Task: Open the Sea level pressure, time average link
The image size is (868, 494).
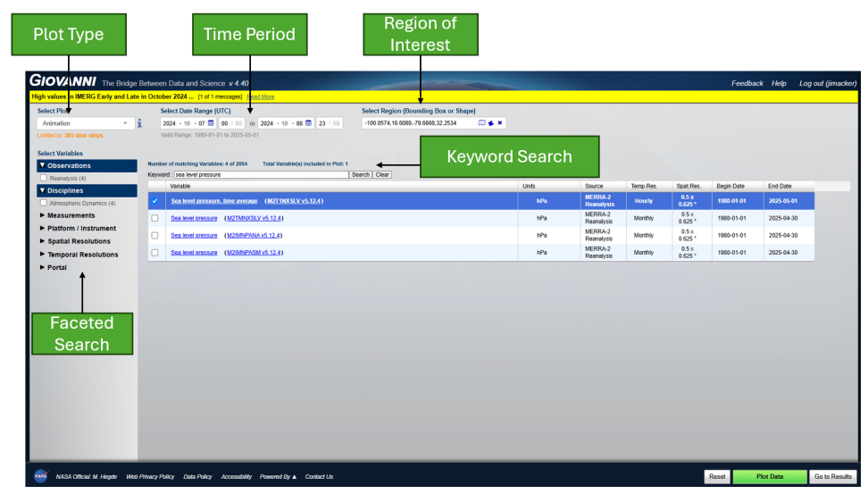Action: (214, 201)
